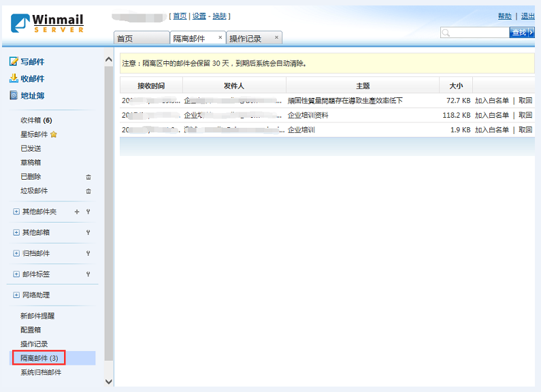Open the 设置 link in the header

[199, 16]
